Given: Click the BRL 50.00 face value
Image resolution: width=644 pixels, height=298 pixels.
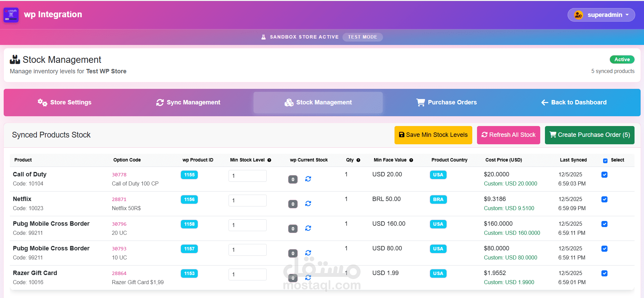Looking at the screenshot, I should [x=386, y=199].
